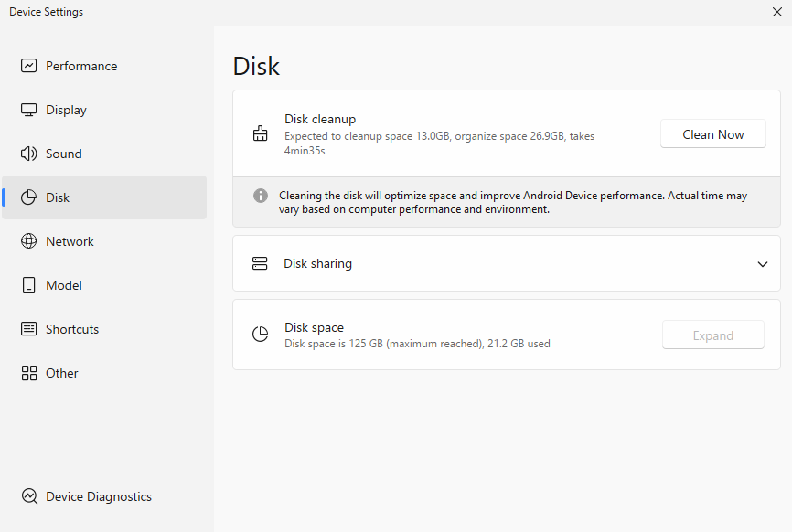Screen dimensions: 792x532
Task: Click the Device Diagnostics magnifier icon
Action: point(29,496)
